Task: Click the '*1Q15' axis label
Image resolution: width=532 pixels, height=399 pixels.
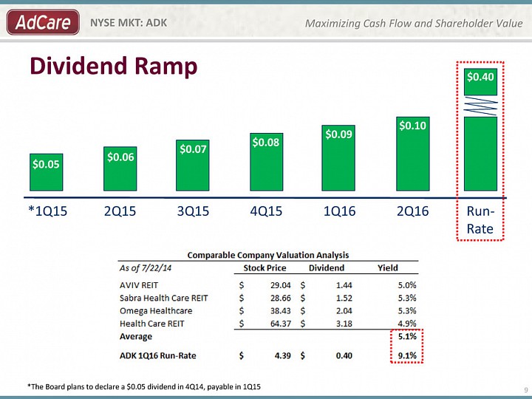Action: (48, 211)
